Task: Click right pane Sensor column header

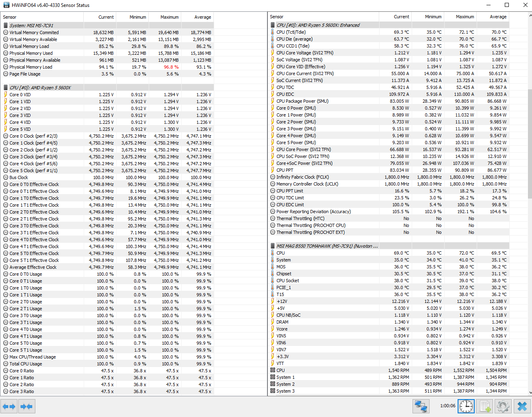Action: point(324,17)
